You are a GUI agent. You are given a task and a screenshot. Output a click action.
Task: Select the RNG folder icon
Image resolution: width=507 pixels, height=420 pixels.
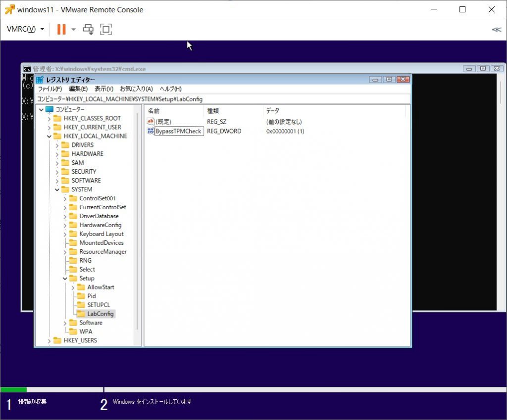point(73,260)
